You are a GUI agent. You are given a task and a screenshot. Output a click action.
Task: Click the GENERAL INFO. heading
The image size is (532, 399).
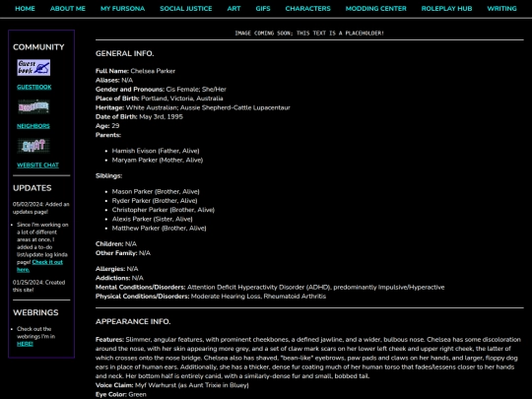pyautogui.click(x=124, y=53)
